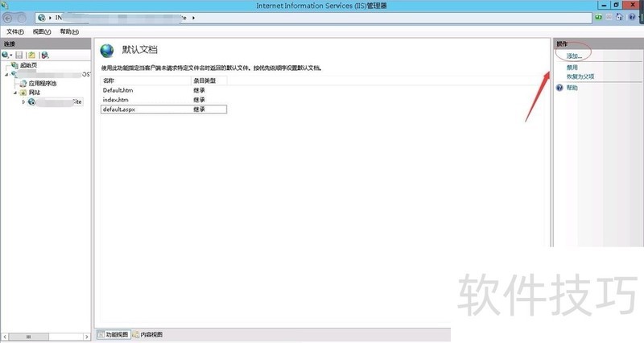
Task: Select the Default.htm row
Action: coord(163,90)
